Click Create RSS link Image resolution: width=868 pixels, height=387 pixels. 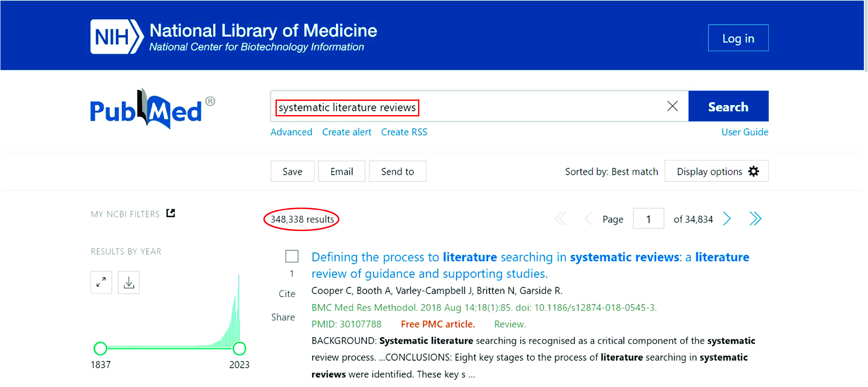404,132
